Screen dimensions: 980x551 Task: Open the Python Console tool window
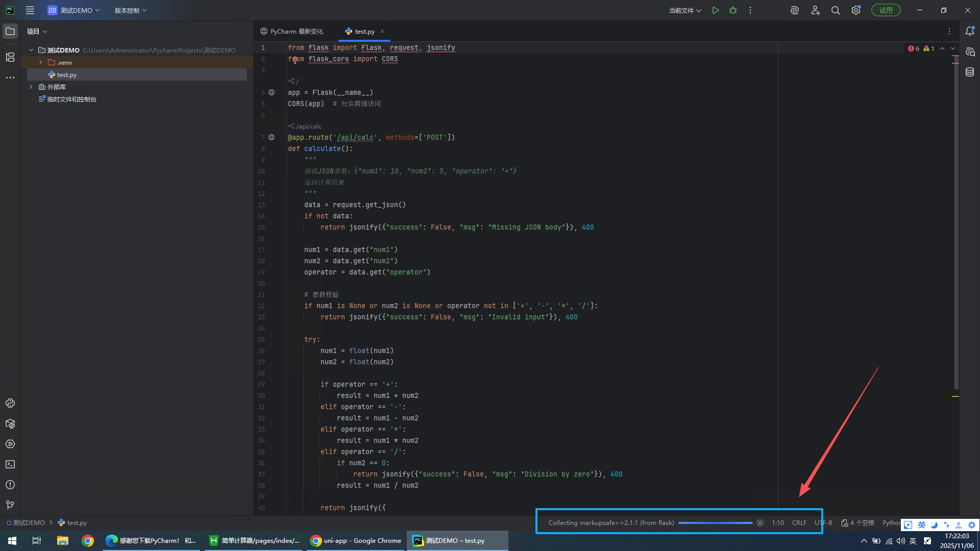(10, 403)
